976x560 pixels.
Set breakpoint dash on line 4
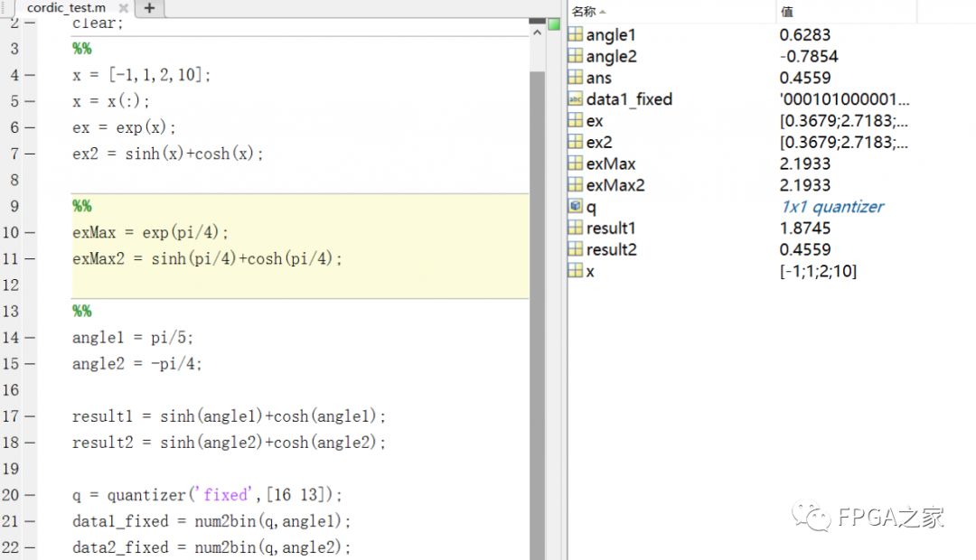pos(29,75)
